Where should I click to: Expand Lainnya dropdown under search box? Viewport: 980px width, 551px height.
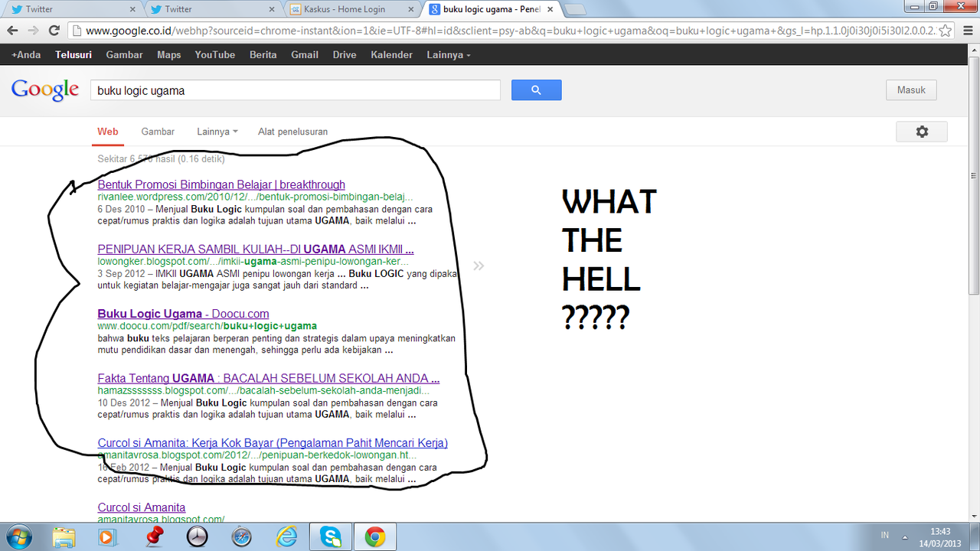pos(217,132)
